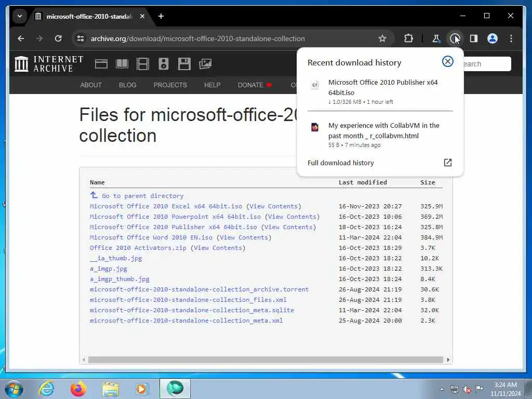Open Chrome Labs flask icon
Viewport: 532px width, 399px height.
click(436, 38)
